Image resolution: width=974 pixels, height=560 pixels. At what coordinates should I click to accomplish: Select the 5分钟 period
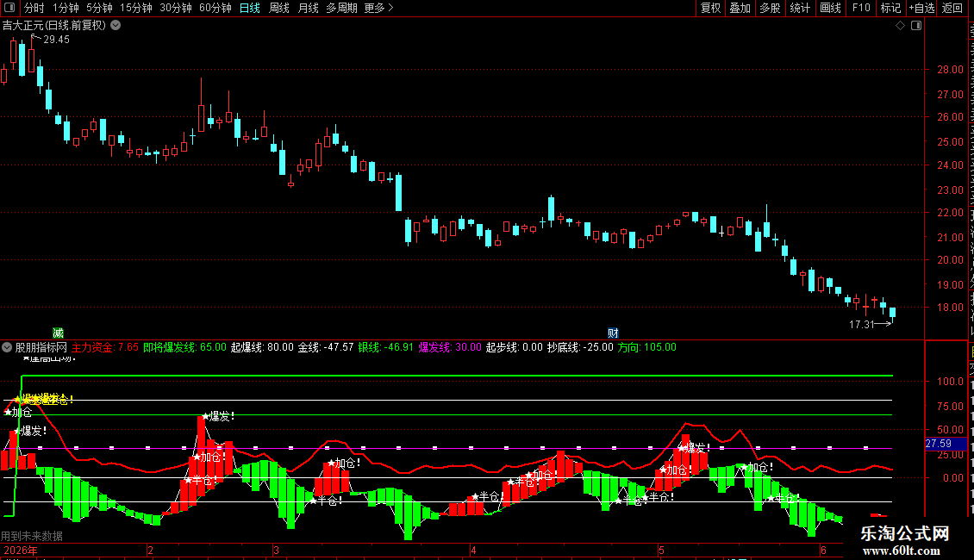point(99,8)
